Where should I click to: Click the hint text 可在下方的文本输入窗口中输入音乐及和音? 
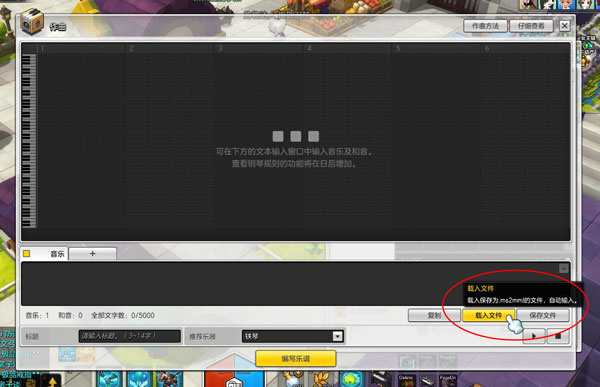point(294,152)
